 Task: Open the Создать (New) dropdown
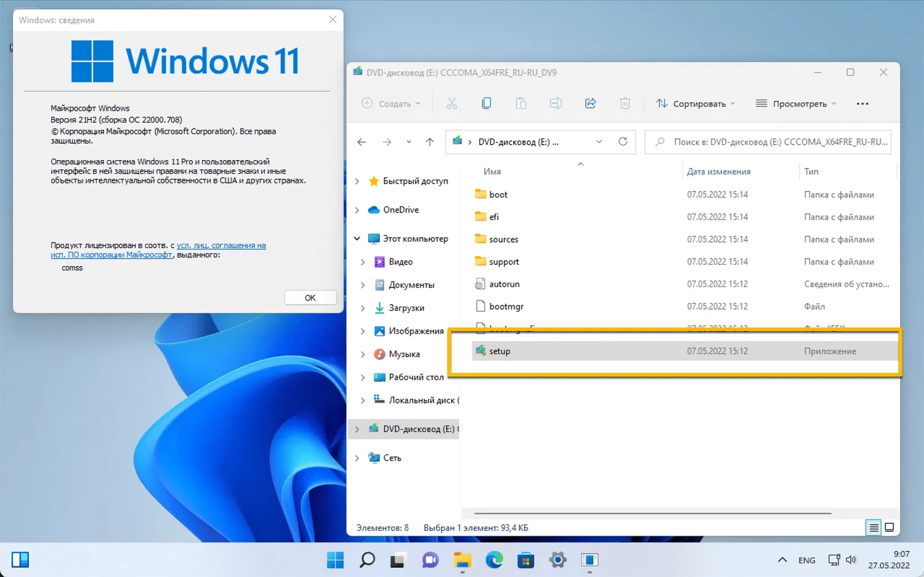pos(391,103)
